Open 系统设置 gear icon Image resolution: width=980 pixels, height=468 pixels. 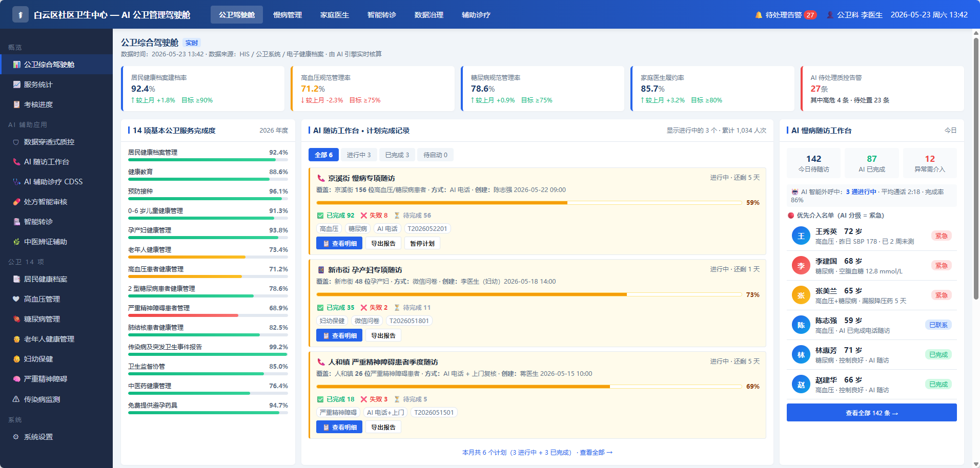[x=16, y=437]
